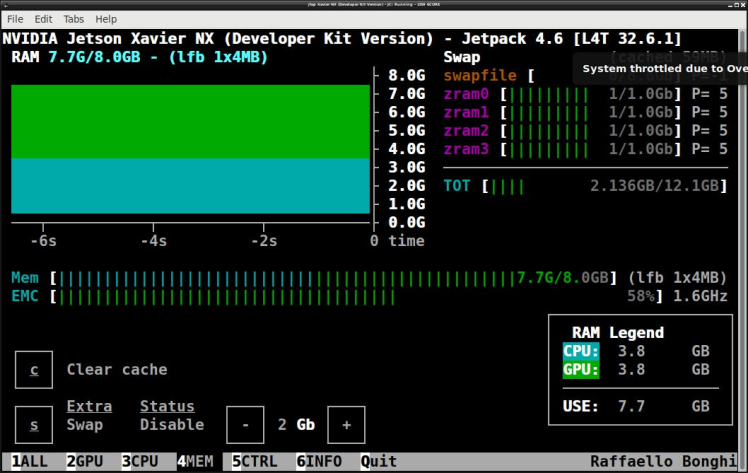The width and height of the screenshot is (748, 473).
Task: Click the CPU cyan legend swatch
Action: coord(581,351)
